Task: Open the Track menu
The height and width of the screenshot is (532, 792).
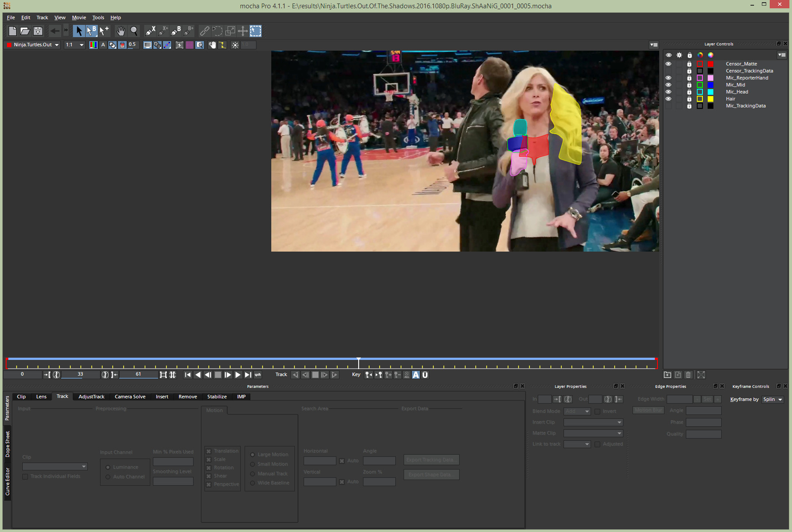Action: click(42, 17)
